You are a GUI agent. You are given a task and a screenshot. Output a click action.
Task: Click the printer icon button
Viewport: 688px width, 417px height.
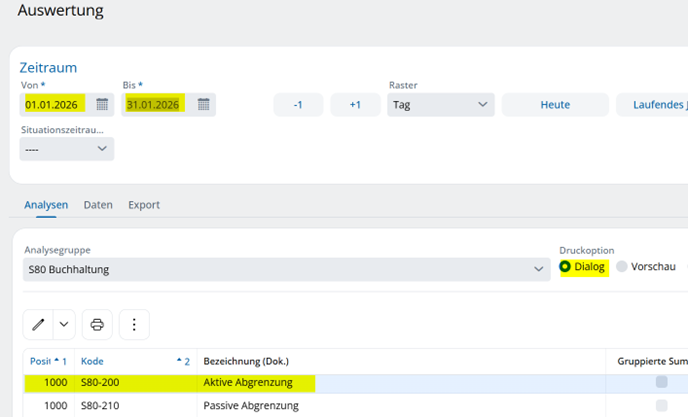coord(97,324)
